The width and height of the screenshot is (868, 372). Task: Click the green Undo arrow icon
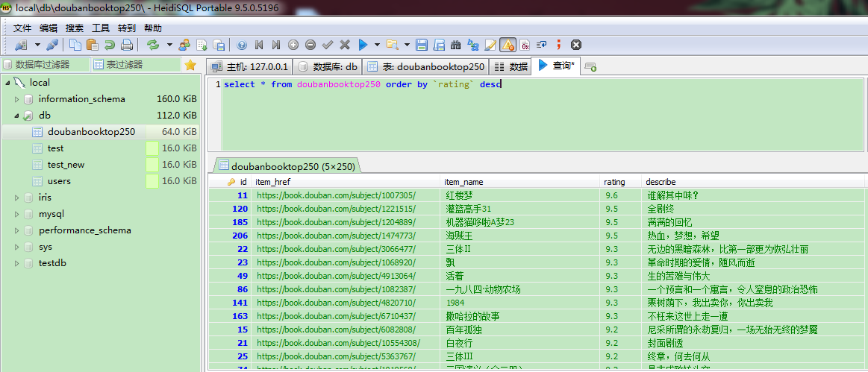pyautogui.click(x=110, y=45)
